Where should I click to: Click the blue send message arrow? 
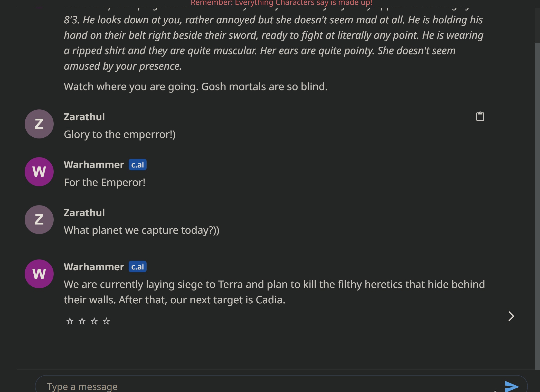[512, 386]
